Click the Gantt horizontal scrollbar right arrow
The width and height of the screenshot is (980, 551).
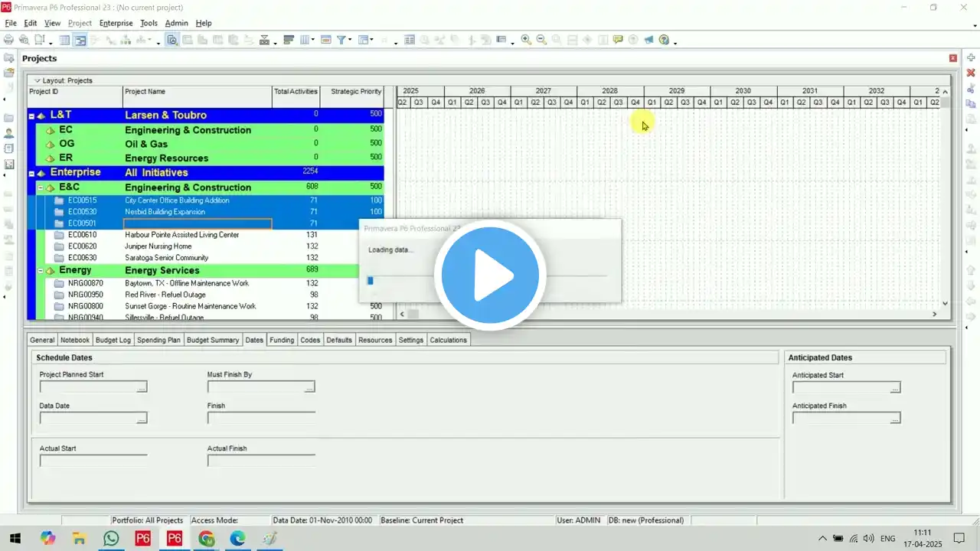pos(934,314)
